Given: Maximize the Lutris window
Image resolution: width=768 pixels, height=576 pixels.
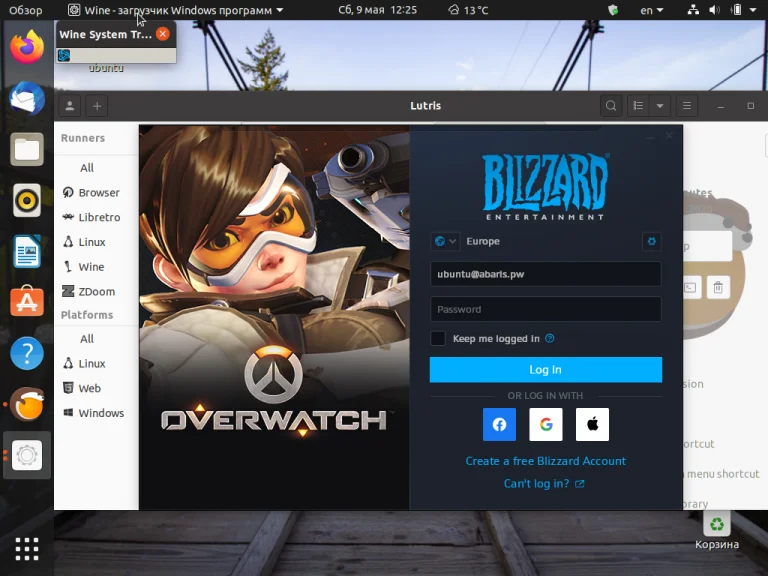Looking at the screenshot, I should [x=750, y=106].
